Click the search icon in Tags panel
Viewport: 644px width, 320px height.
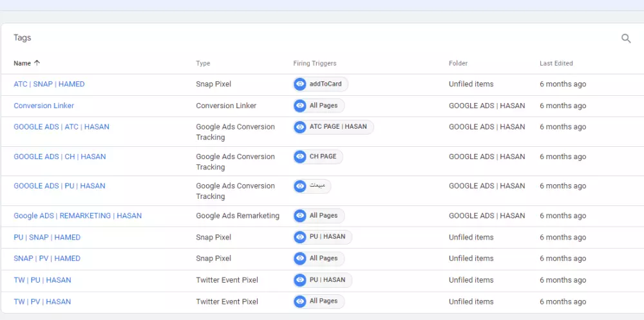tap(626, 39)
